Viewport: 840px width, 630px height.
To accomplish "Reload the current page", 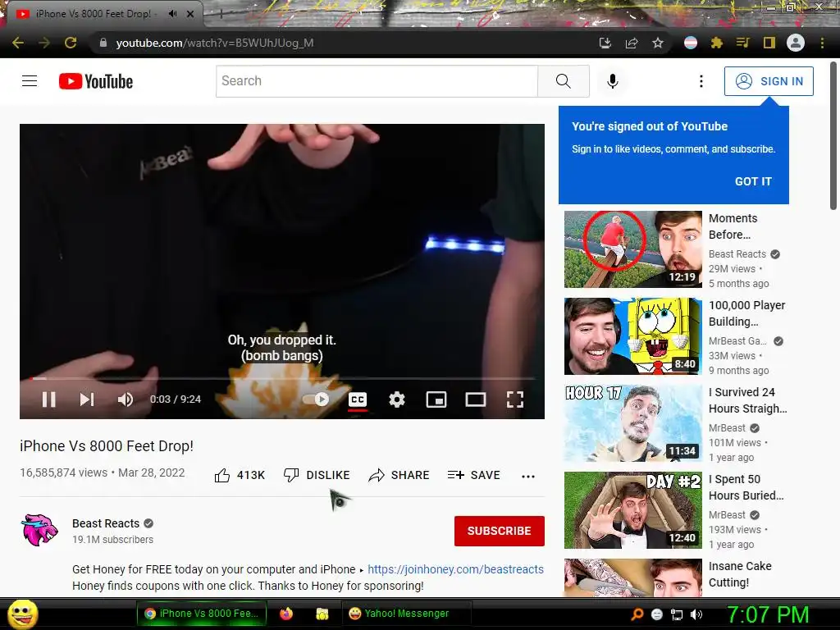I will pos(71,43).
